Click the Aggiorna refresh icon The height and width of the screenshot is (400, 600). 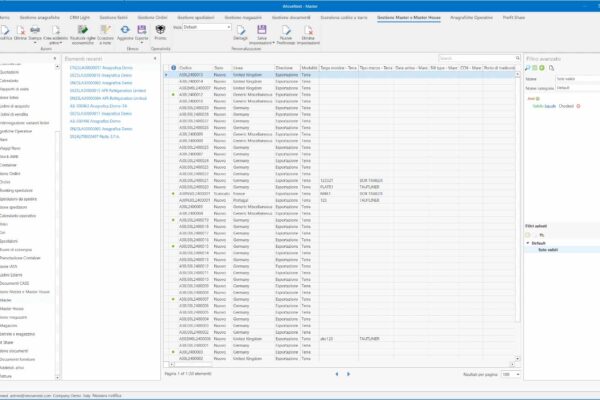tap(125, 30)
